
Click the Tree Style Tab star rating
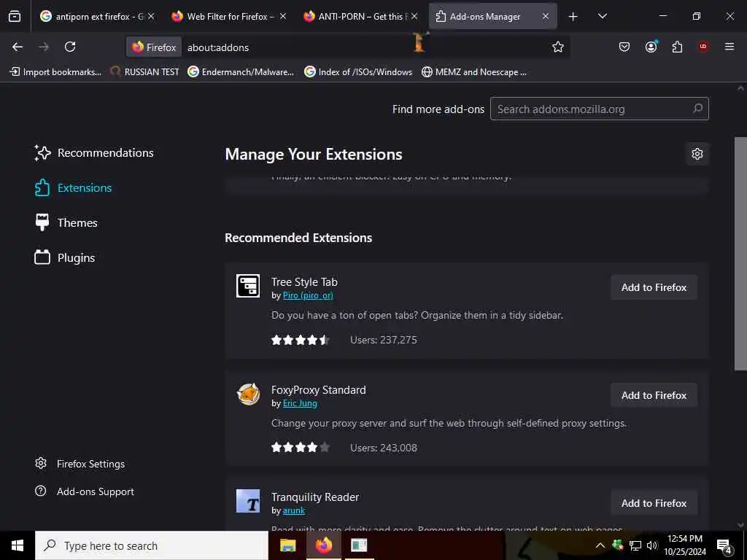(x=300, y=340)
